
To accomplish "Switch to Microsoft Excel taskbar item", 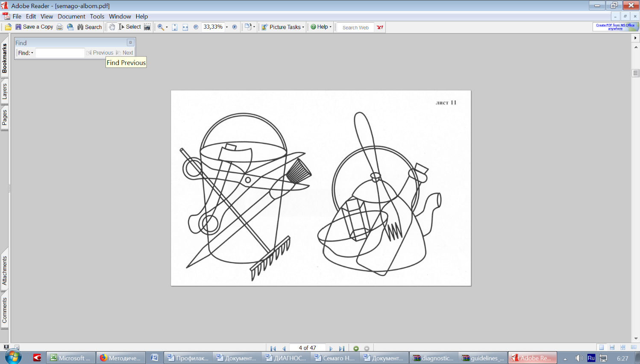I will (x=71, y=358).
